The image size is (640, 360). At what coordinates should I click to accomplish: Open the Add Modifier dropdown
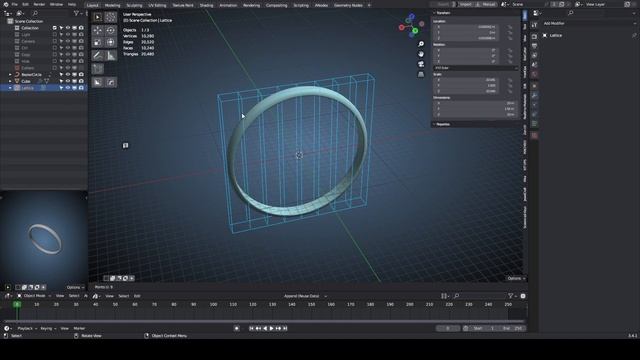[589, 23]
